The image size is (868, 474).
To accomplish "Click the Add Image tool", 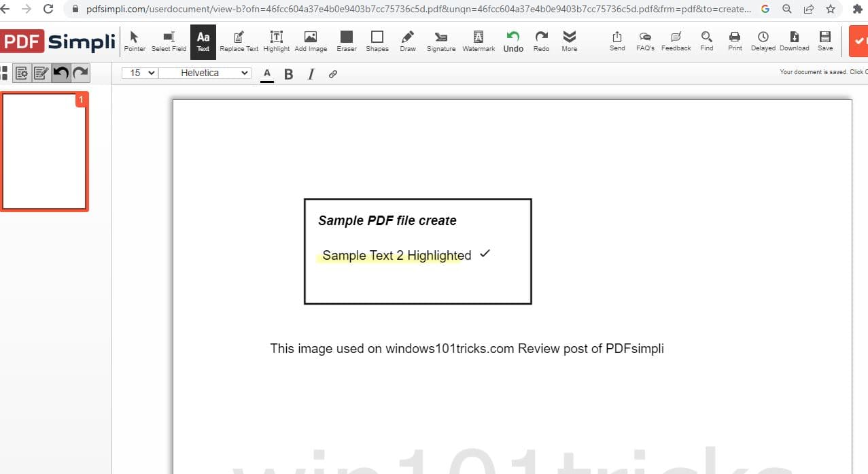I will tap(311, 41).
